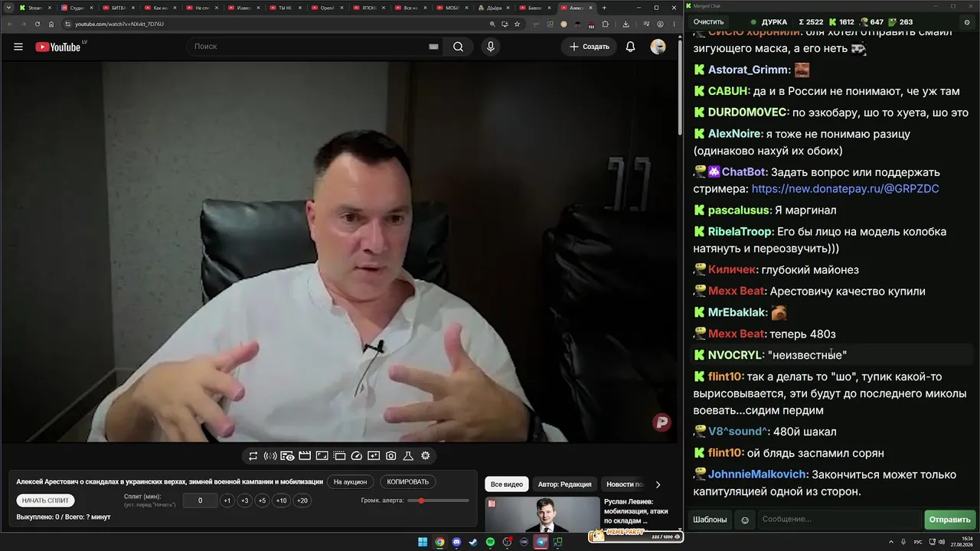Open browser downloads
The height and width of the screenshot is (551, 980).
[626, 24]
